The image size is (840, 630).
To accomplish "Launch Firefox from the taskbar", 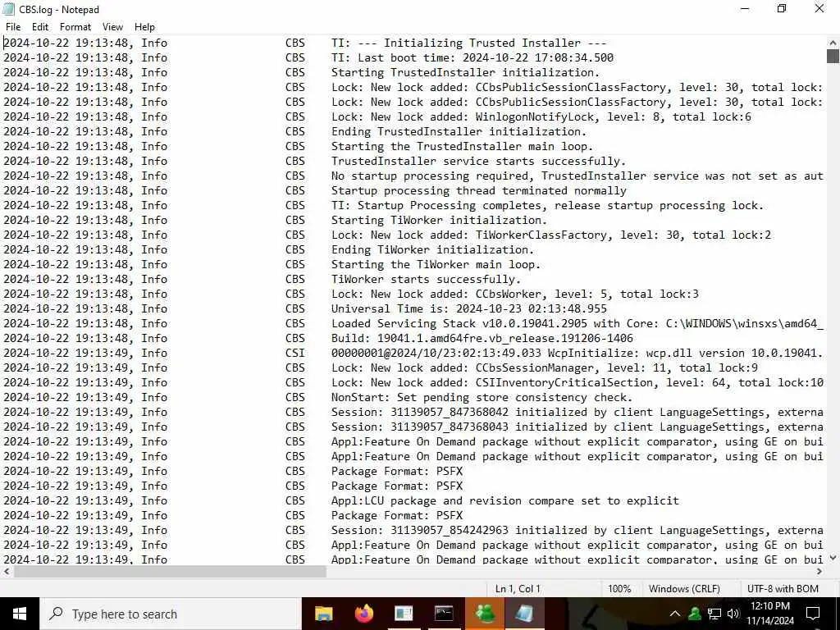I will coord(363,614).
